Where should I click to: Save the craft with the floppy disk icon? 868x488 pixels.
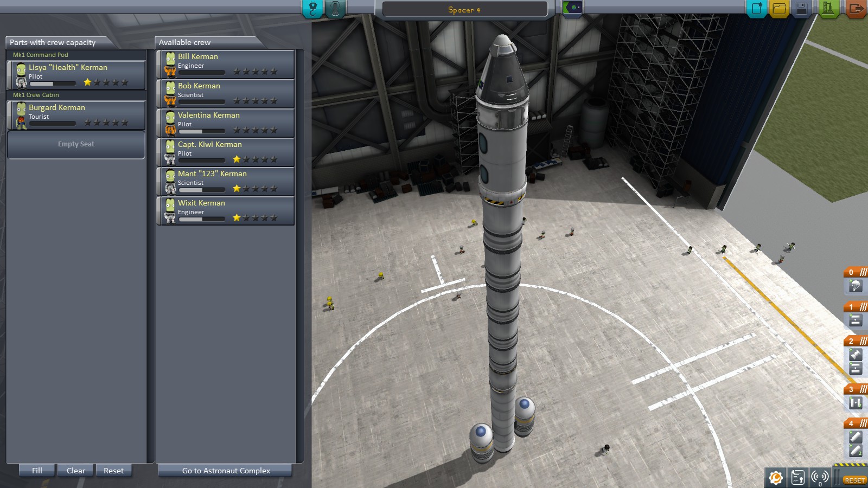802,8
